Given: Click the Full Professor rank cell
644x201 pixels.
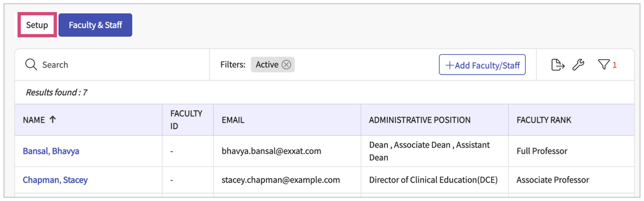Looking at the screenshot, I should tap(542, 151).
